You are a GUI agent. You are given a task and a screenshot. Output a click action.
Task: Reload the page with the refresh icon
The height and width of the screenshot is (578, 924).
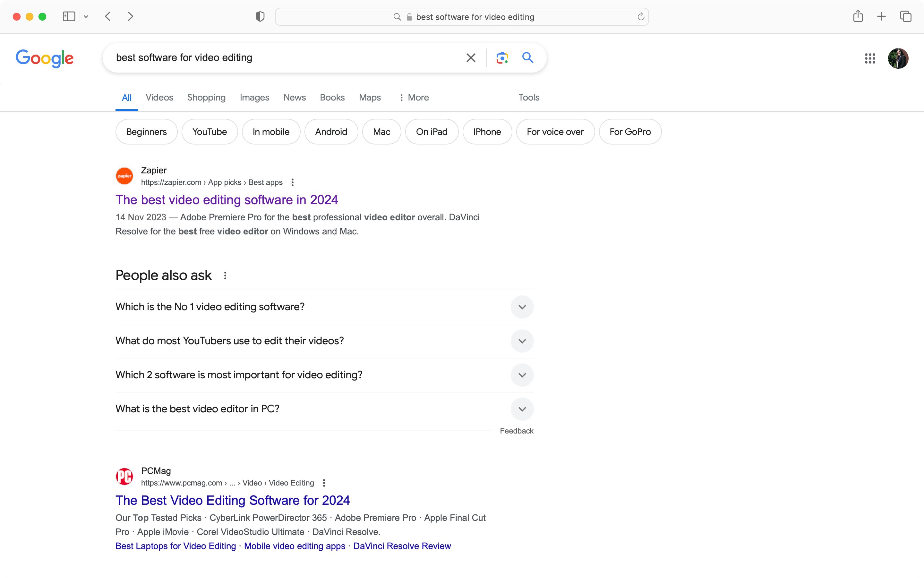(x=641, y=16)
